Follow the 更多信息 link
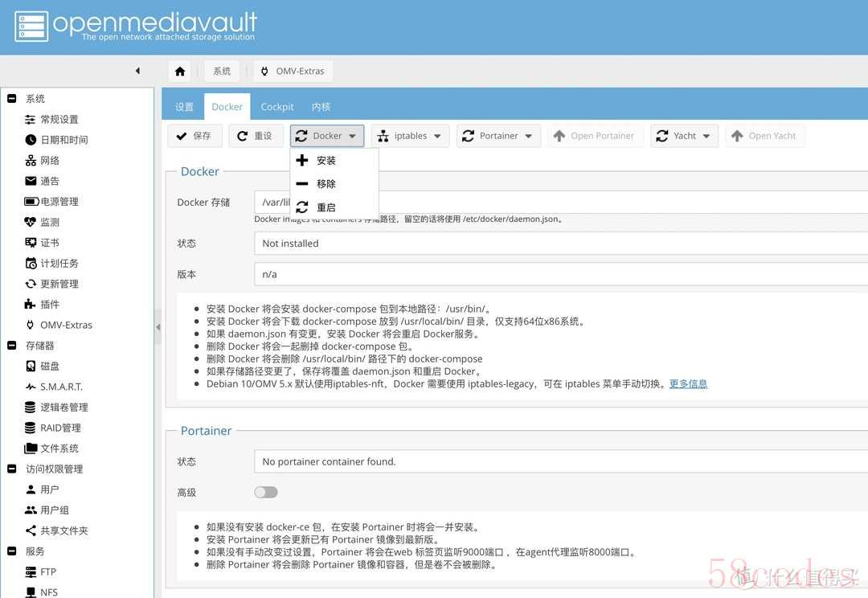 688,383
